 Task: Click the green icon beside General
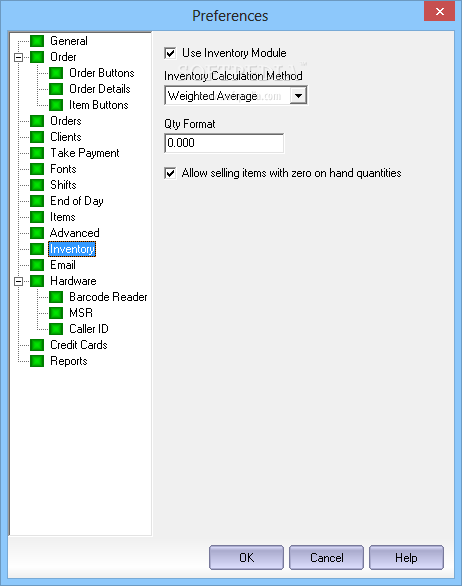click(37, 41)
